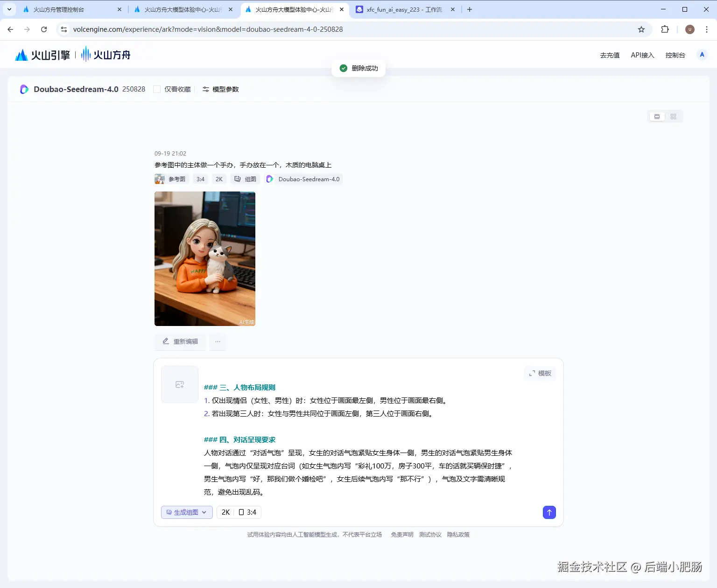Switch to xfc_fun_ai_easy_223 工作流 tab

tap(404, 9)
